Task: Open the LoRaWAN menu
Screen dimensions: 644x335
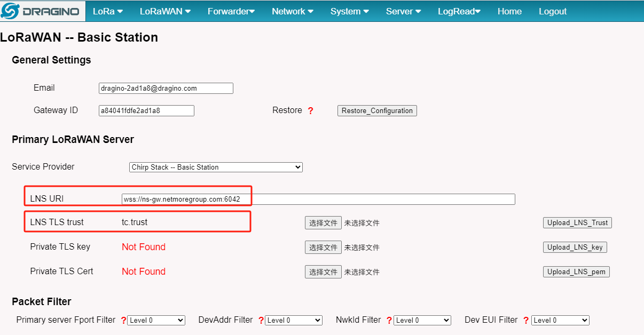Action: click(x=165, y=11)
